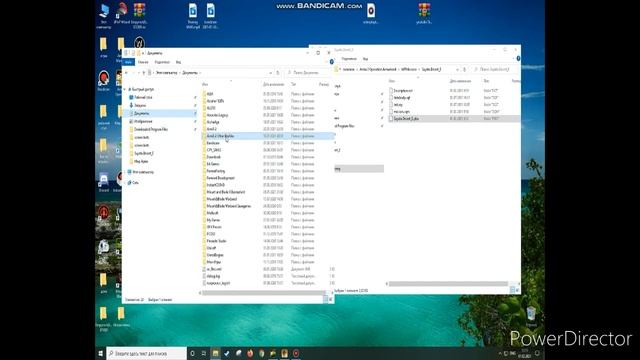The image size is (640, 360).
Task: Expand the Этот компьютер tree node
Action: click(x=125, y=172)
